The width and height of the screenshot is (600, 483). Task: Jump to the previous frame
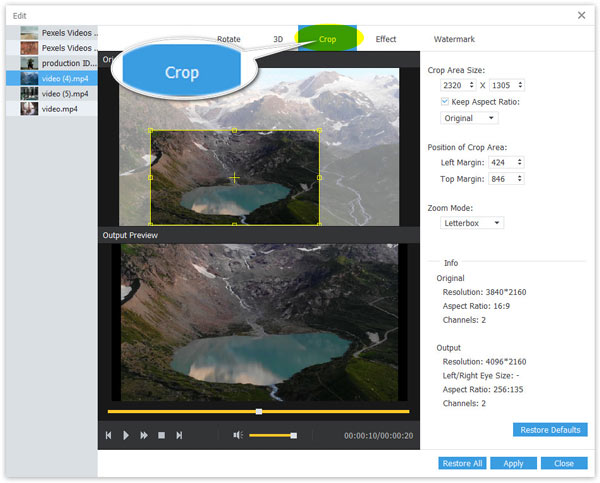pos(108,435)
